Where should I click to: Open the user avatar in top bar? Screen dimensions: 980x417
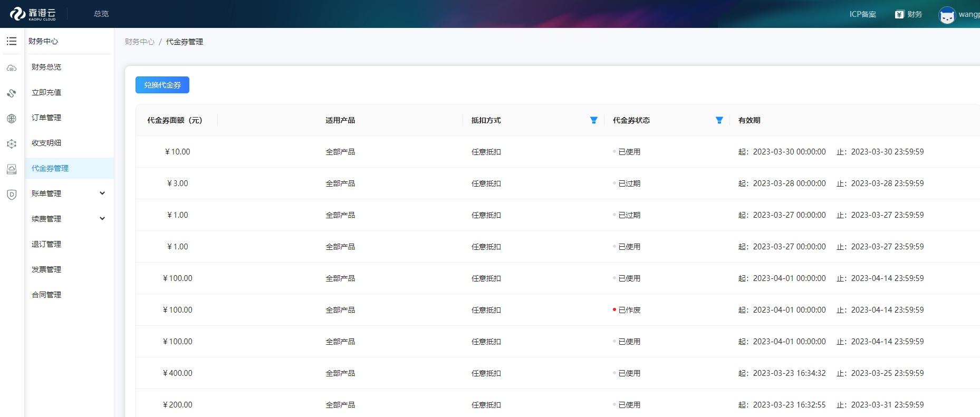click(947, 15)
